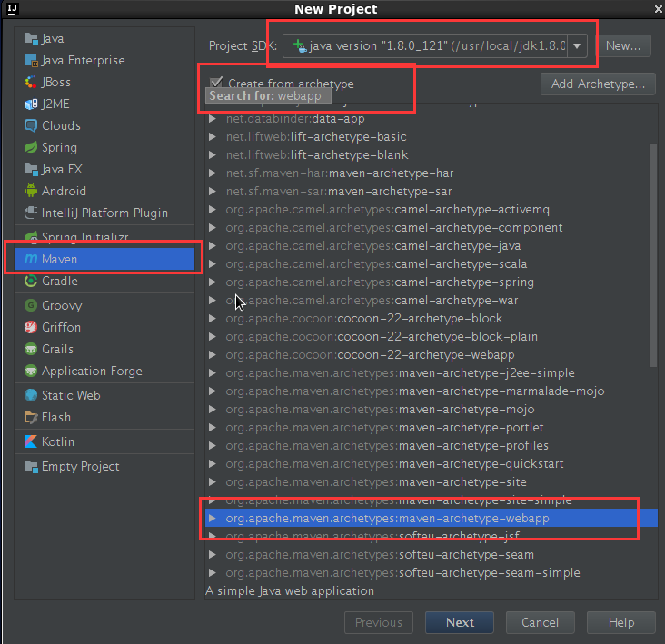Image resolution: width=665 pixels, height=644 pixels.
Task: Select the Groovy icon
Action: (31, 305)
